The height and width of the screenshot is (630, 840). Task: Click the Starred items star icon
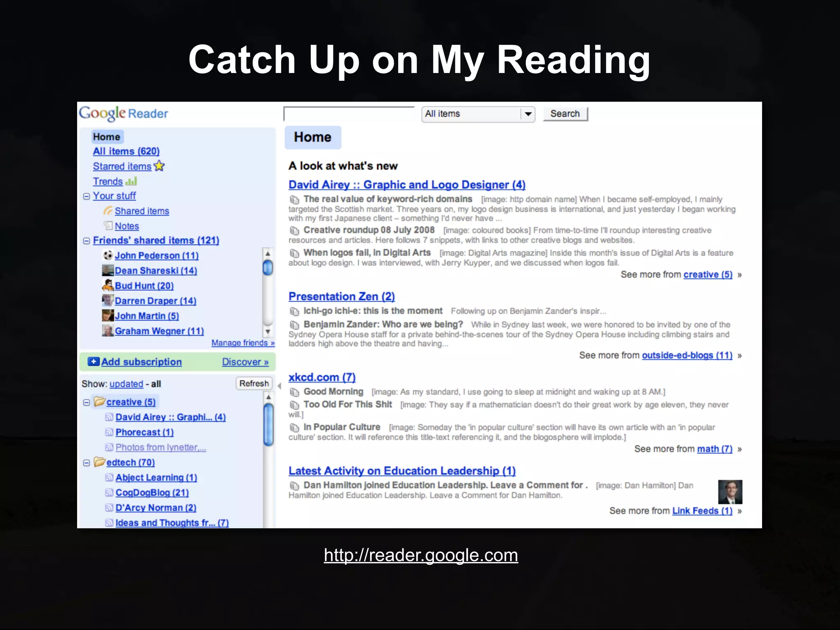[x=159, y=166]
